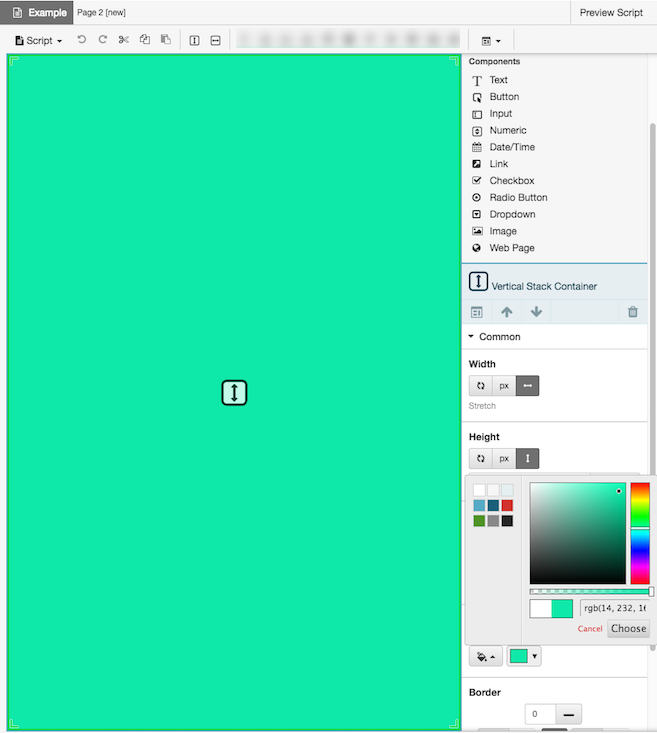Add a Radio Button component

pyautogui.click(x=518, y=198)
